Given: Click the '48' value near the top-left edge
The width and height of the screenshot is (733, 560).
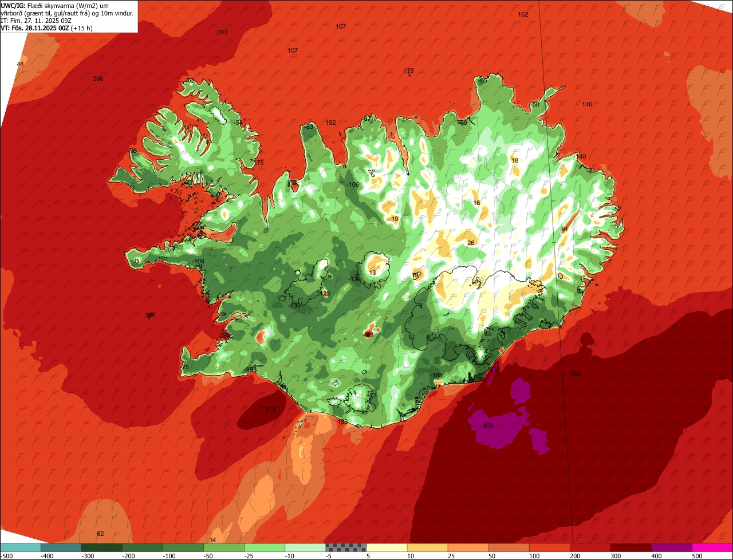Looking at the screenshot, I should [x=21, y=64].
